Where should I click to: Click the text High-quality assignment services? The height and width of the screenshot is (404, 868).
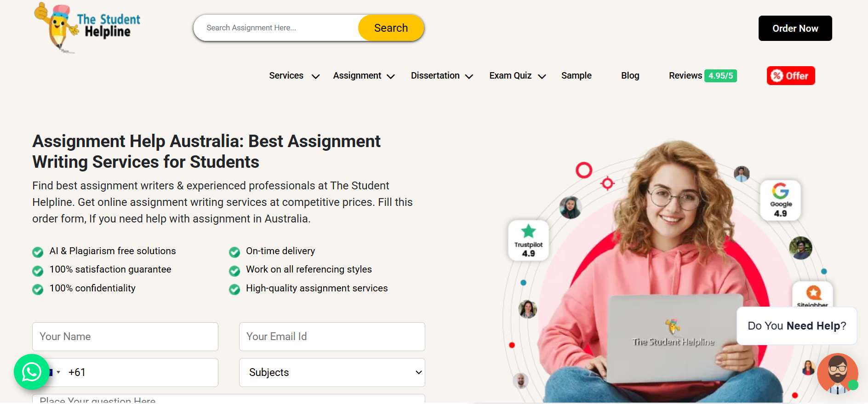[317, 288]
